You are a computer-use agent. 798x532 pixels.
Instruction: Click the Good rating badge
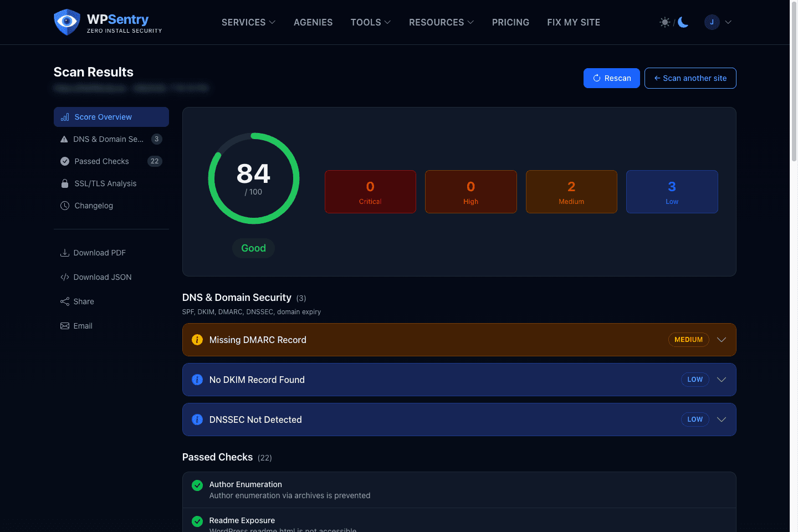tap(254, 248)
